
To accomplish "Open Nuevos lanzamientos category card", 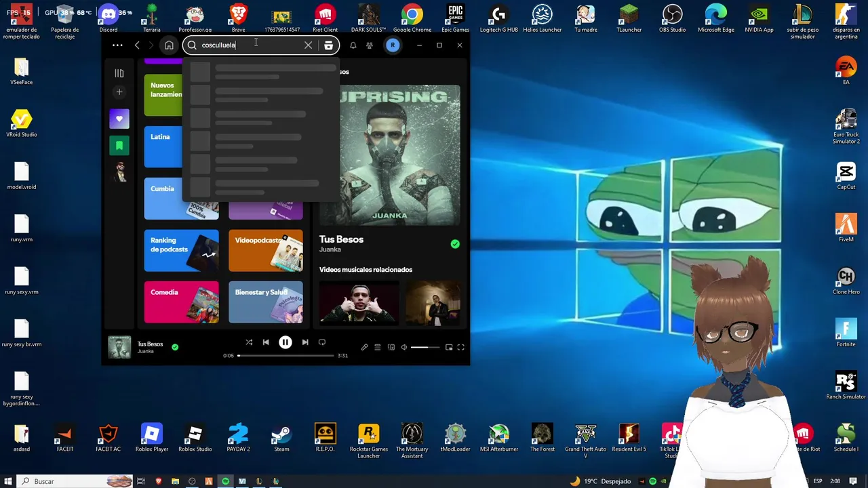I will point(163,95).
